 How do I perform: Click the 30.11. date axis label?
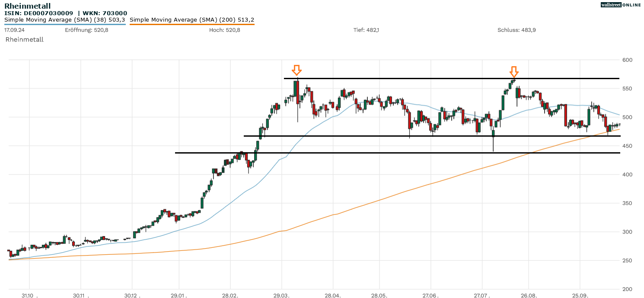[x=81, y=295]
